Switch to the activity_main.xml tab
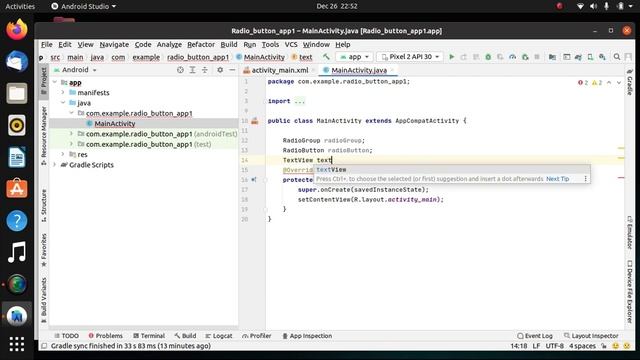The height and width of the screenshot is (360, 640). click(279, 70)
